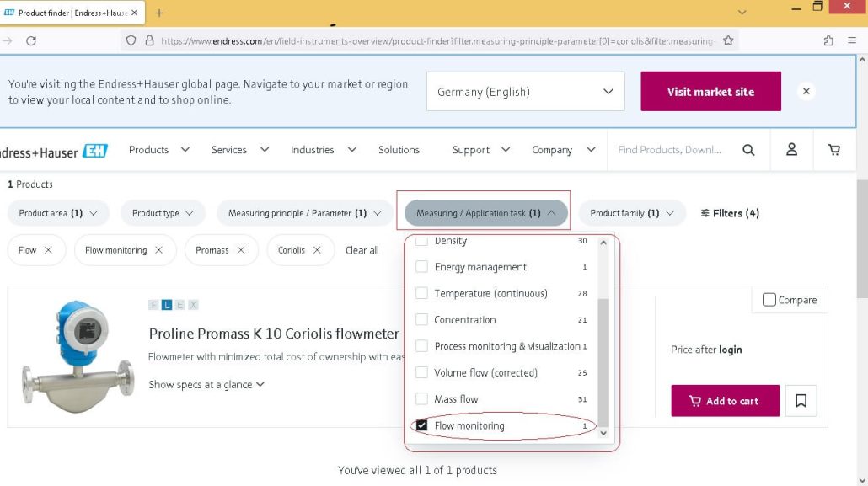Open the Solutions menu item
Viewport: 868px width, 486px height.
pyautogui.click(x=399, y=149)
